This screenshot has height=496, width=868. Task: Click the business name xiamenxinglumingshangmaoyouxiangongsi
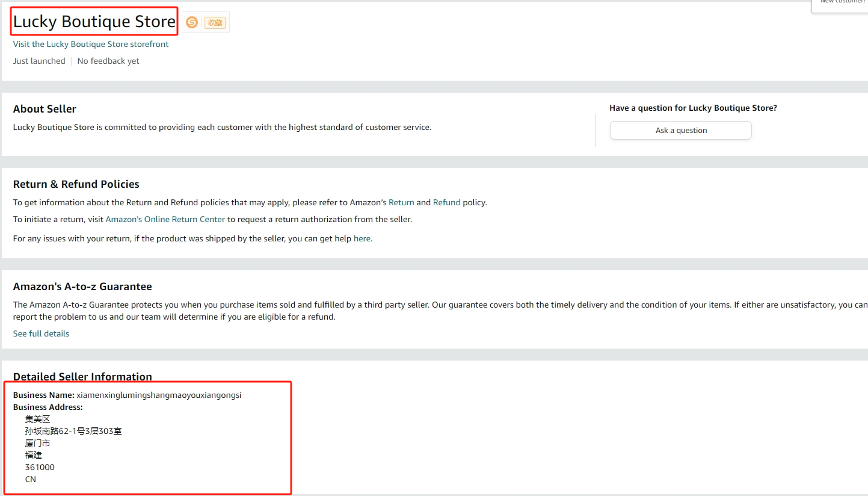[159, 395]
